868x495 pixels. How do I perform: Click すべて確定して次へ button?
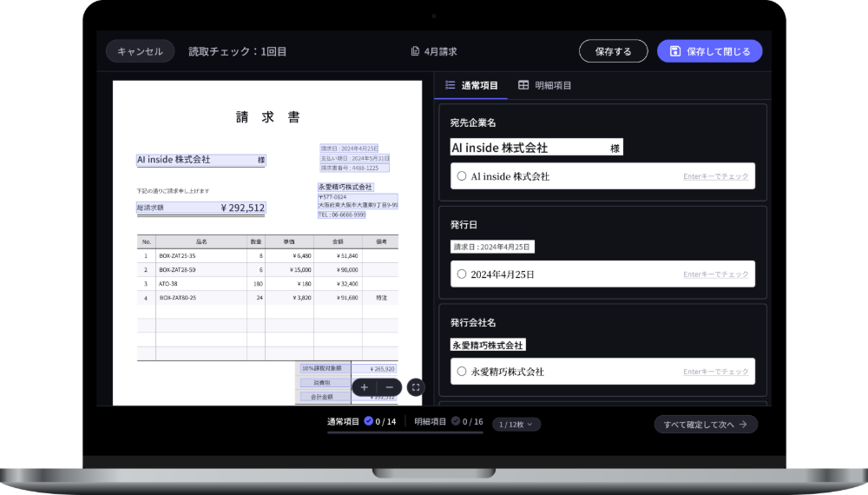tap(706, 425)
